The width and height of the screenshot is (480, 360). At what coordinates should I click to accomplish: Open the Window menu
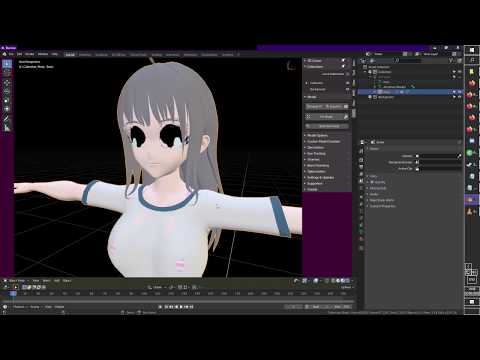[43, 54]
